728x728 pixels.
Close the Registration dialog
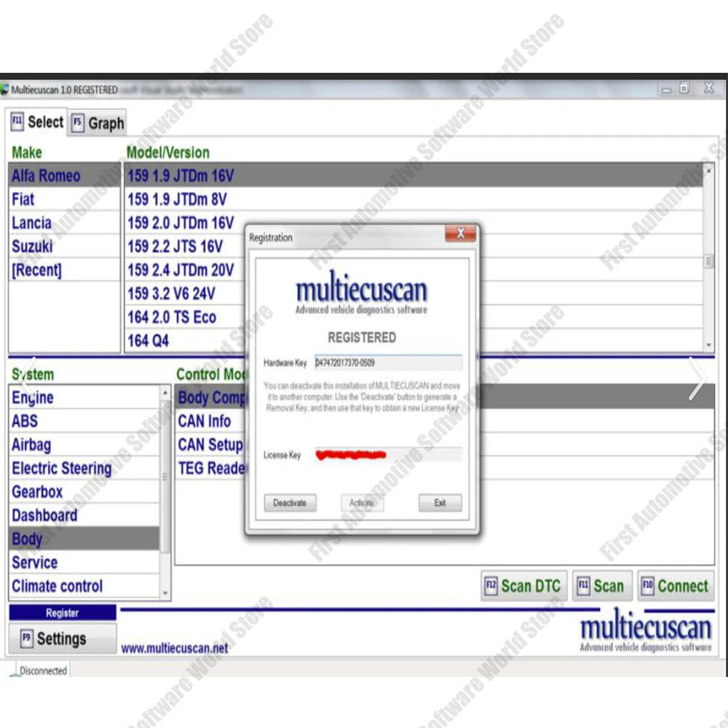coord(460,234)
